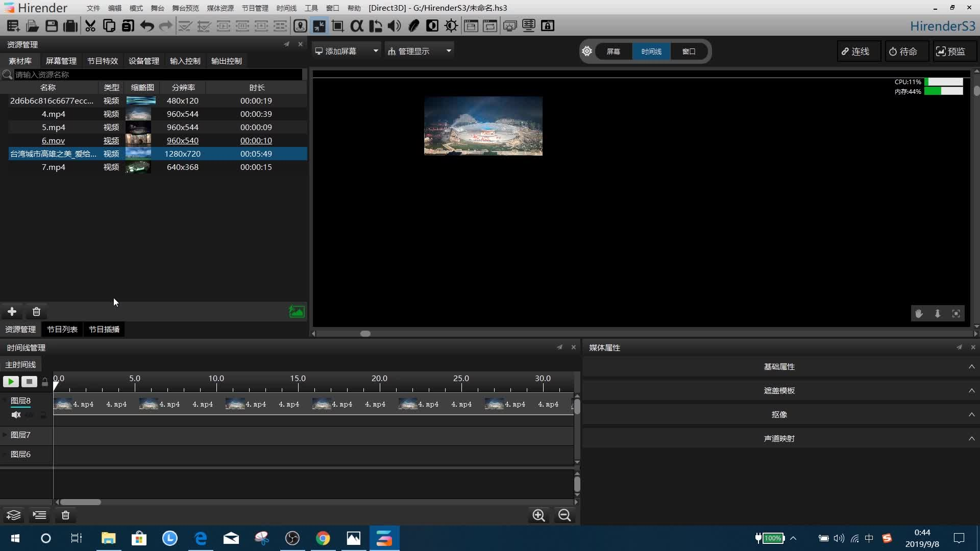
Task: Click the Cut scissors toolbar icon
Action: point(90,26)
